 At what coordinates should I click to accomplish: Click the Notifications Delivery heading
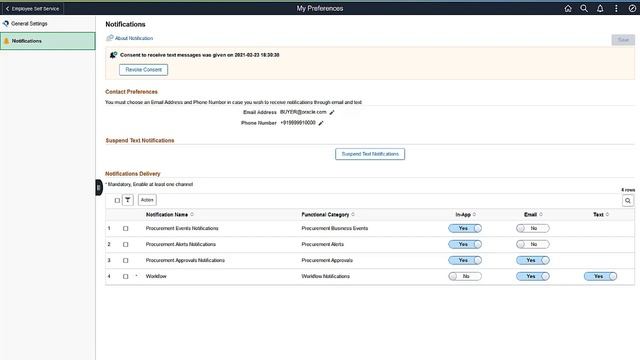click(133, 174)
